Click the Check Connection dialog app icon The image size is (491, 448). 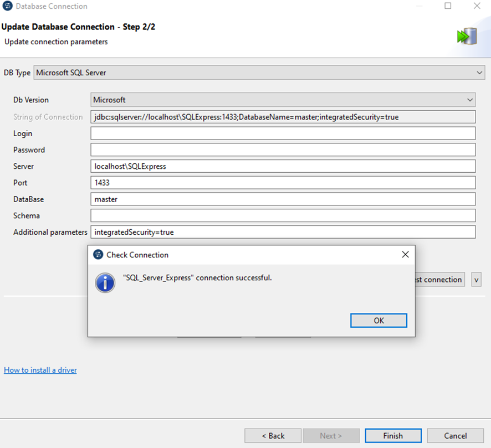click(x=98, y=255)
